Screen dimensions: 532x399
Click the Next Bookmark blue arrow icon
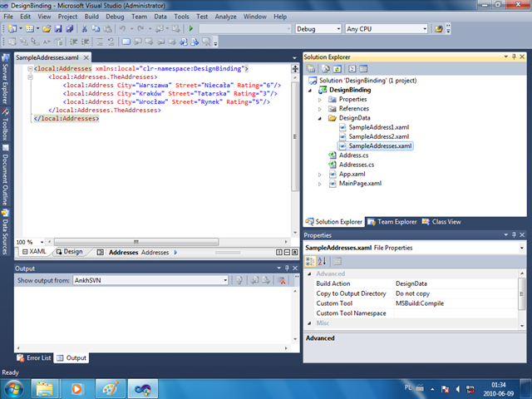195,42
